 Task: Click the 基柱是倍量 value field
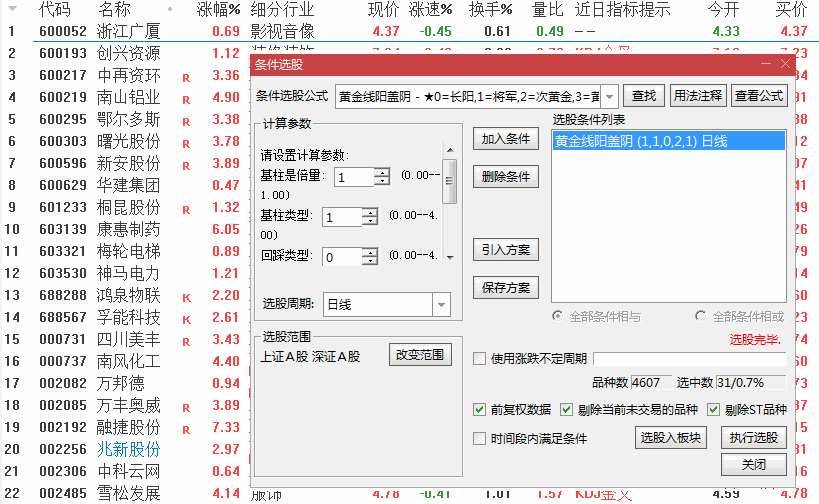[354, 178]
